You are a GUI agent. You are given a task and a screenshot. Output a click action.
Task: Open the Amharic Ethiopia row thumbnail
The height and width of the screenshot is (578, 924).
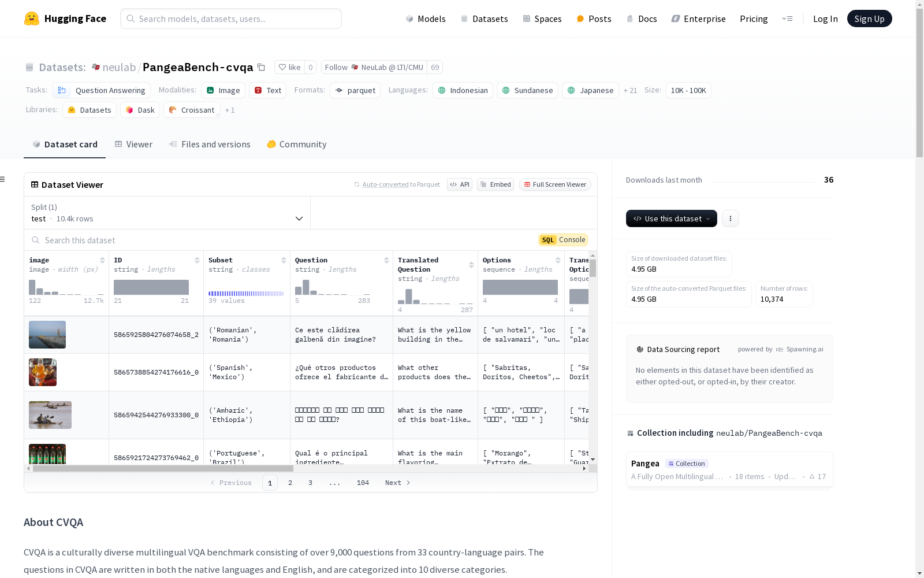(x=50, y=415)
